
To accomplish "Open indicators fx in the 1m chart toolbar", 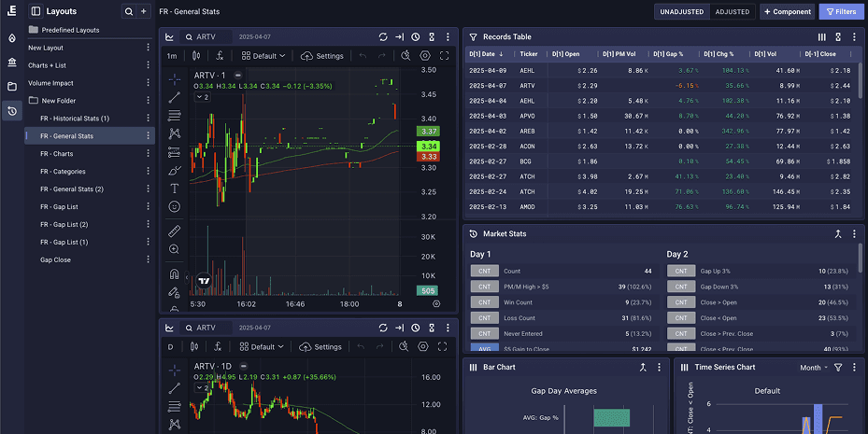I will [x=220, y=56].
